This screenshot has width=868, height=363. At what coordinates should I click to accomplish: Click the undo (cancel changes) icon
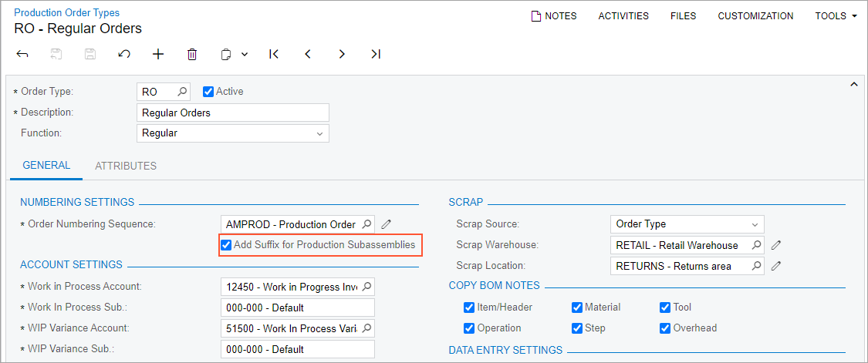124,54
